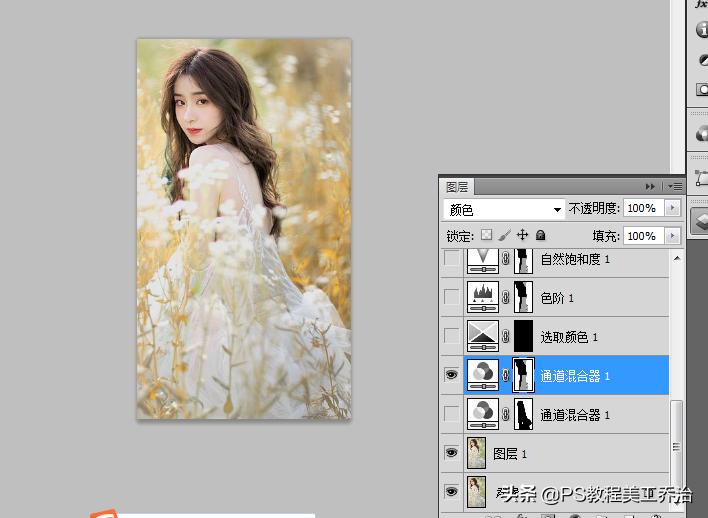Hide the selected 通道混合器 1 layer

(452, 375)
